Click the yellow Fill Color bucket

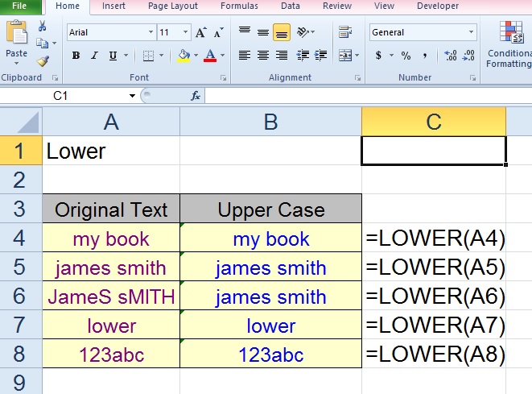click(184, 56)
